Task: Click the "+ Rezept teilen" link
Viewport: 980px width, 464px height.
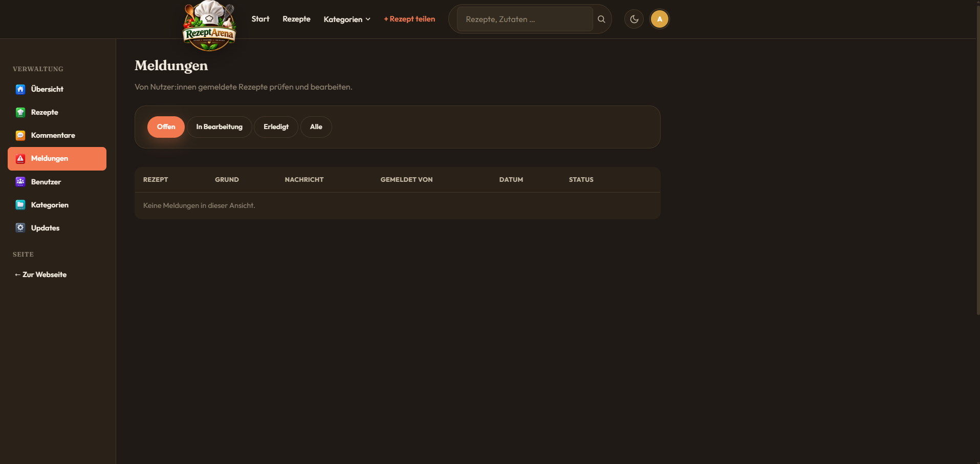Action: (409, 19)
